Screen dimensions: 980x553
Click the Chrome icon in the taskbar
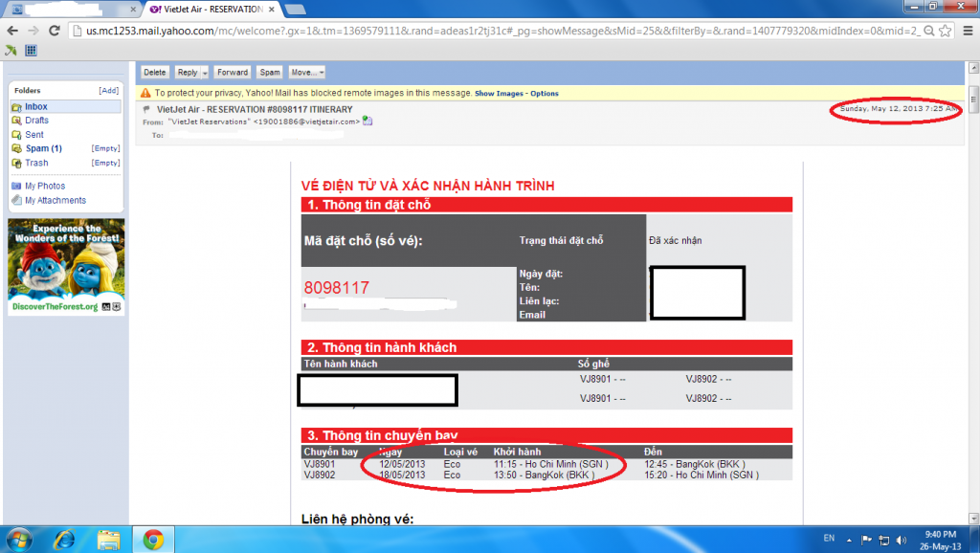click(x=153, y=540)
